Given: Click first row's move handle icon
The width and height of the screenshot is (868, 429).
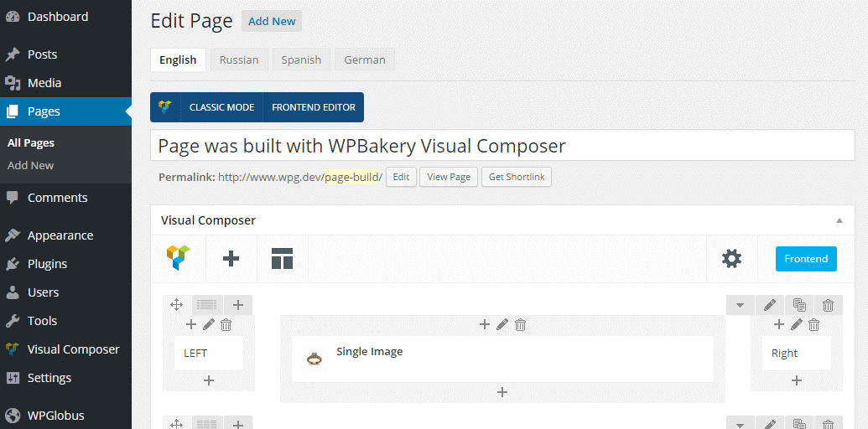Looking at the screenshot, I should (177, 305).
